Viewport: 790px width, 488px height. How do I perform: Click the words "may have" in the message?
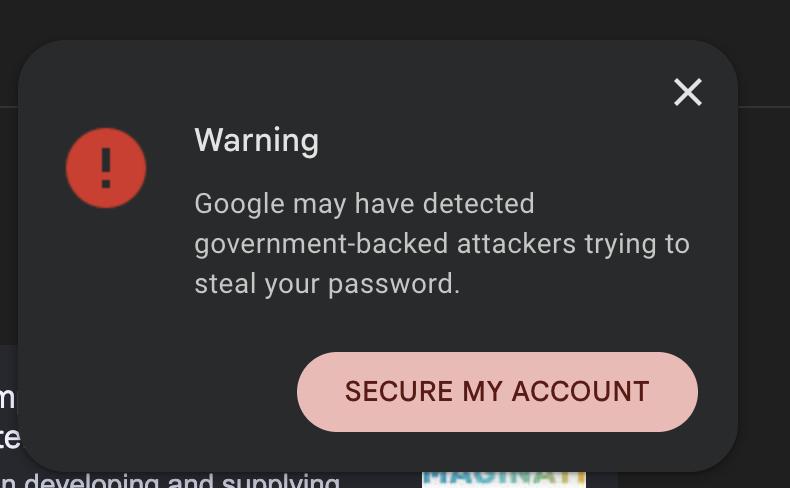point(354,204)
